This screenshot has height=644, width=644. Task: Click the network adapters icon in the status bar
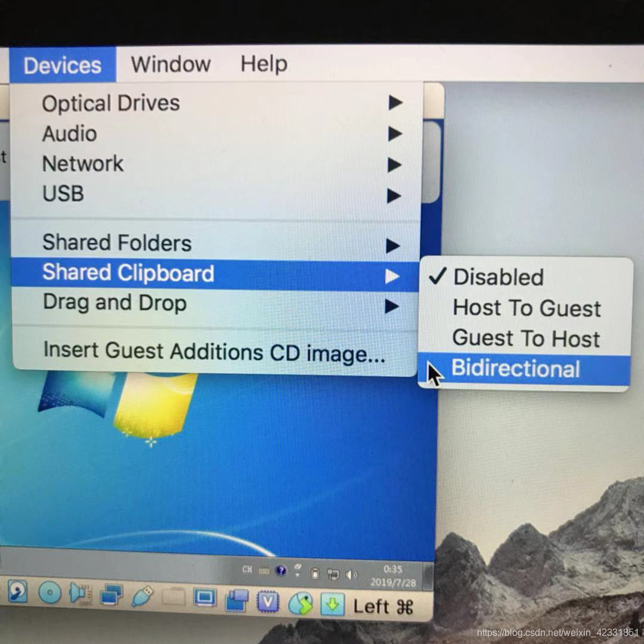coord(112,595)
